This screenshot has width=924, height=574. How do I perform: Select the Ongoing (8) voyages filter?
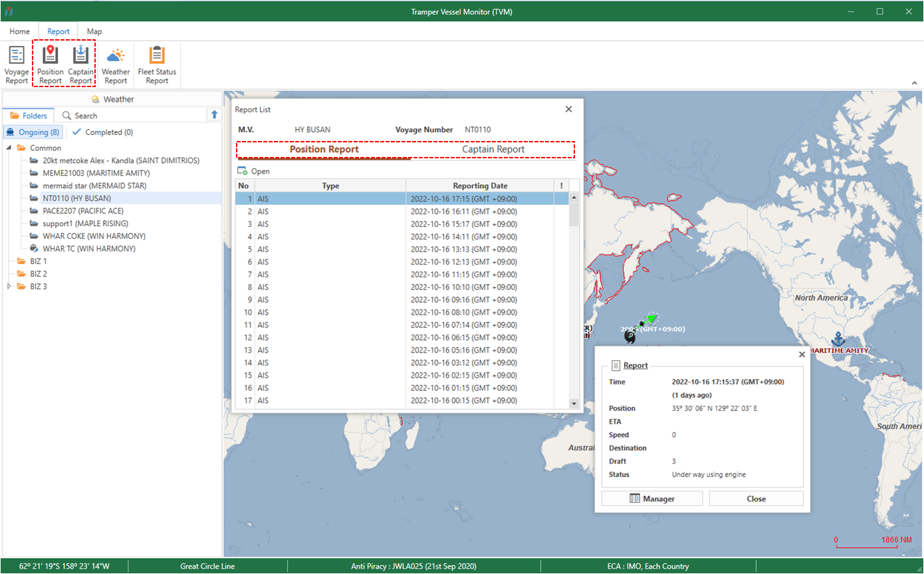tap(34, 132)
